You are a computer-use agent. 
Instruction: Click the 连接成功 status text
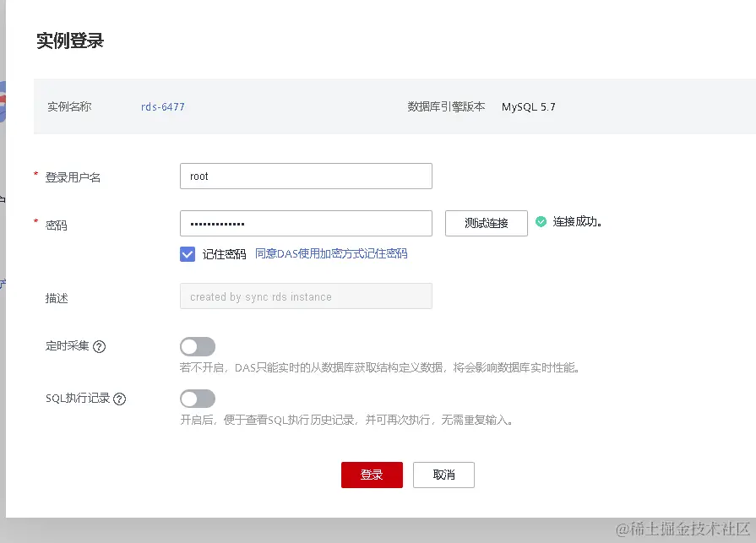(577, 221)
